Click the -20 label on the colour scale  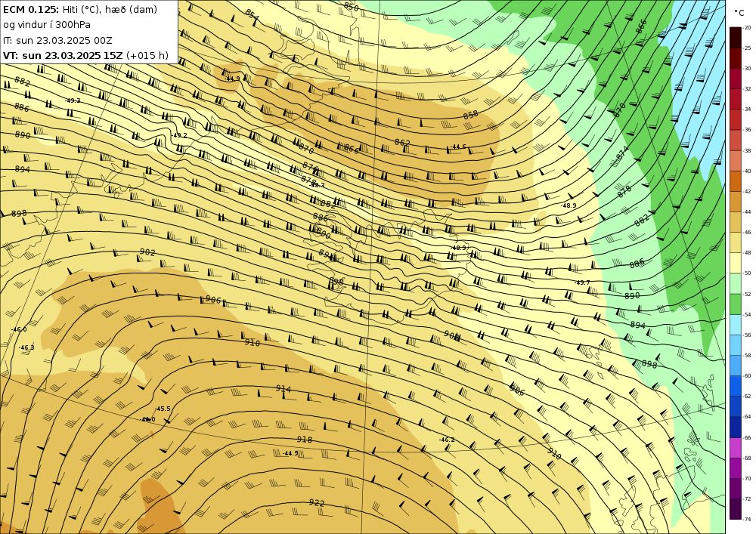[x=747, y=27]
